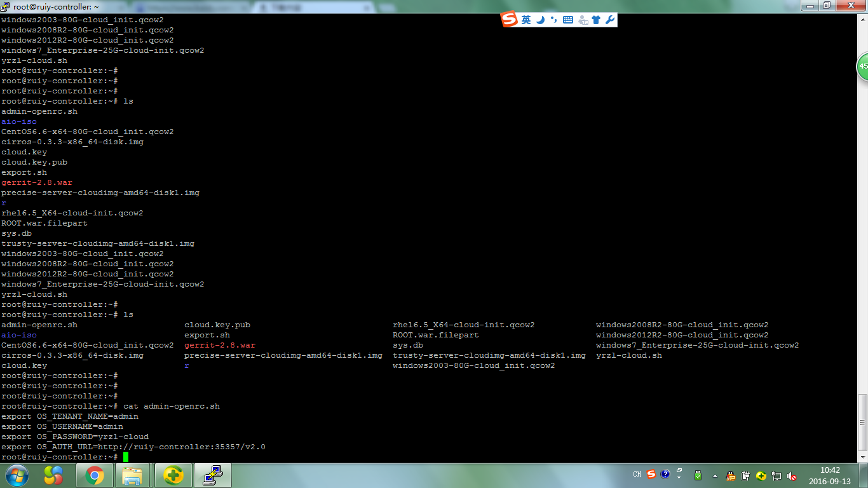Click 'rhel6.5_X64-cloud-init.qcow2' in multi-column listing
Screen dimensions: 868x488
point(464,325)
